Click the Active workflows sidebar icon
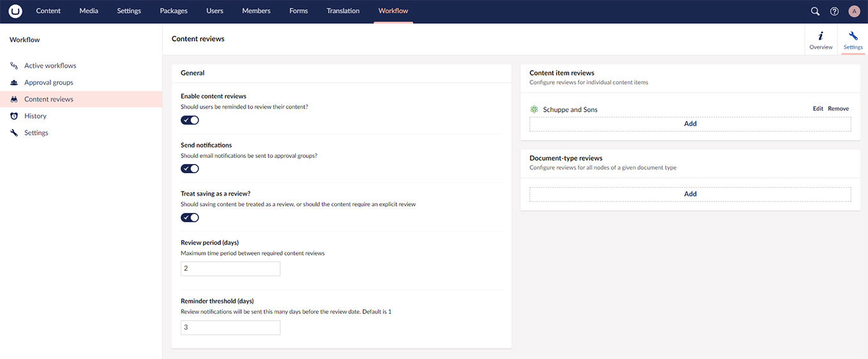Viewport: 868px width, 359px height. 14,66
